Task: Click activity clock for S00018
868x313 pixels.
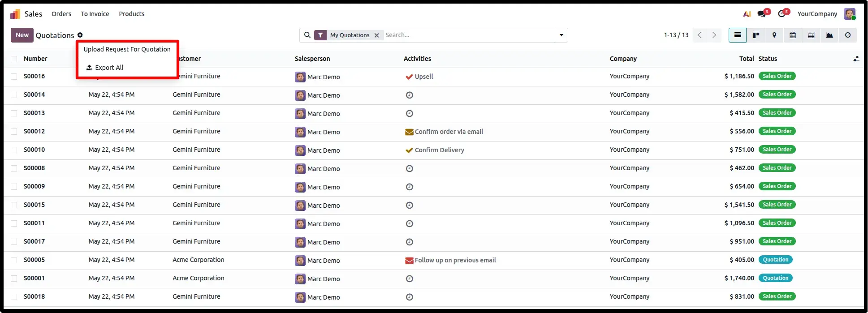Action: coord(409,297)
